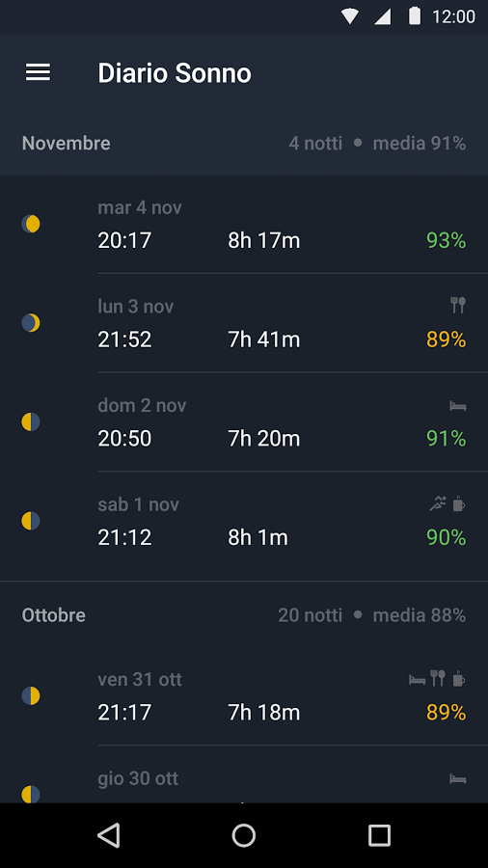Screen dimensions: 488x868
Task: Tap the bed icon on dom 2 nov
Action: 458,406
